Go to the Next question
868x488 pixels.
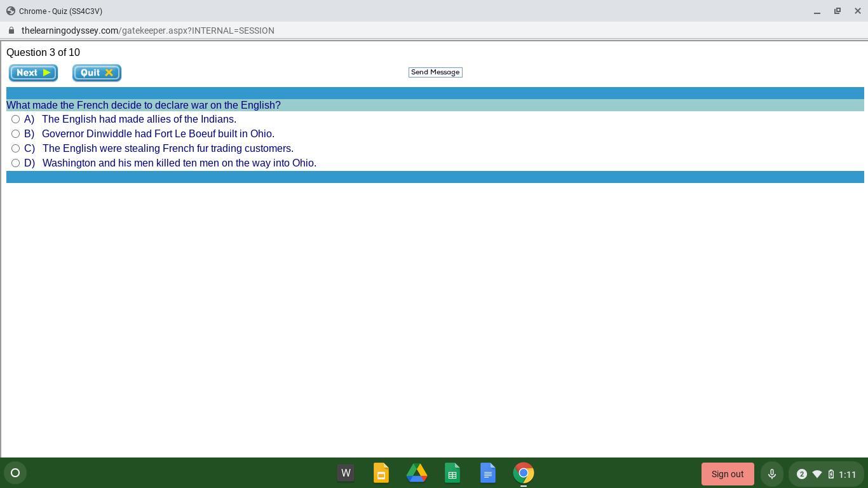coord(33,72)
